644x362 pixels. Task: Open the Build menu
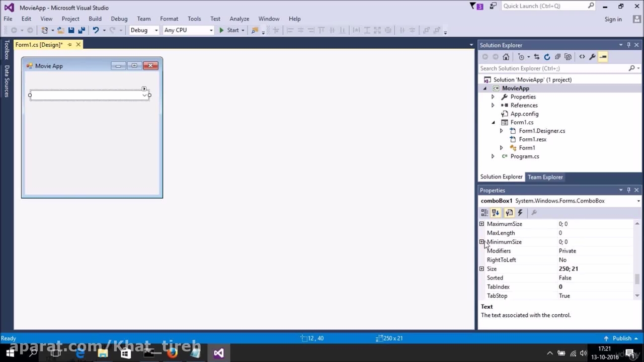coord(95,19)
